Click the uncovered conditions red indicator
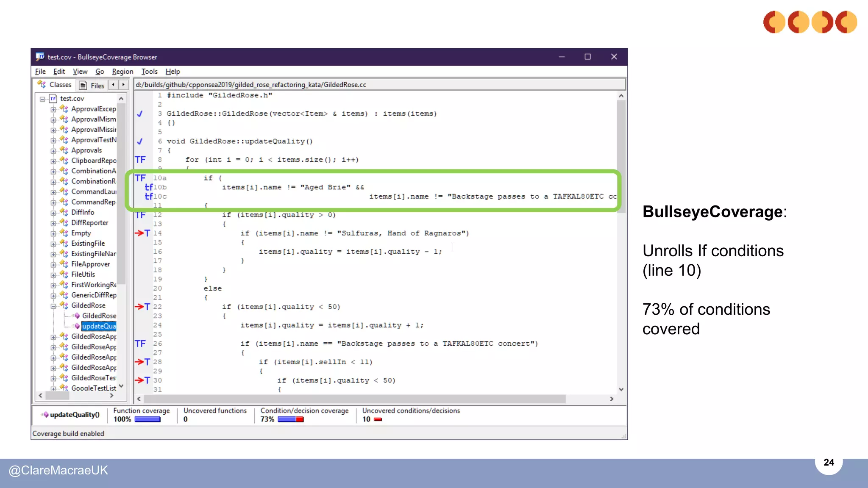 pos(378,419)
